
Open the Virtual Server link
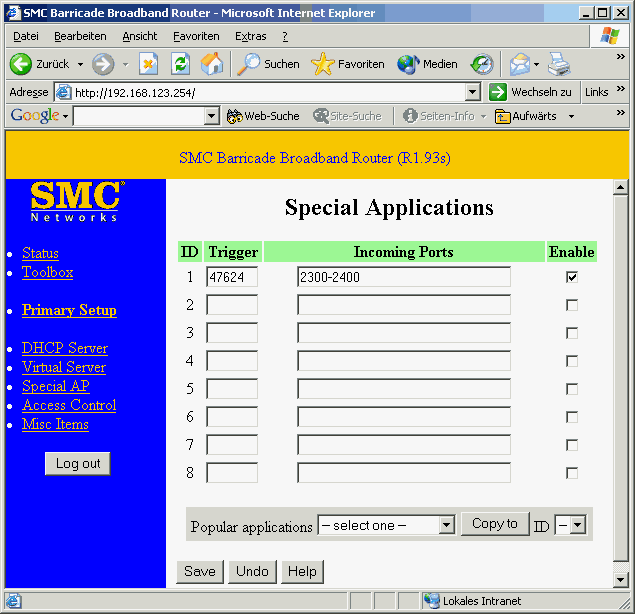pos(64,367)
